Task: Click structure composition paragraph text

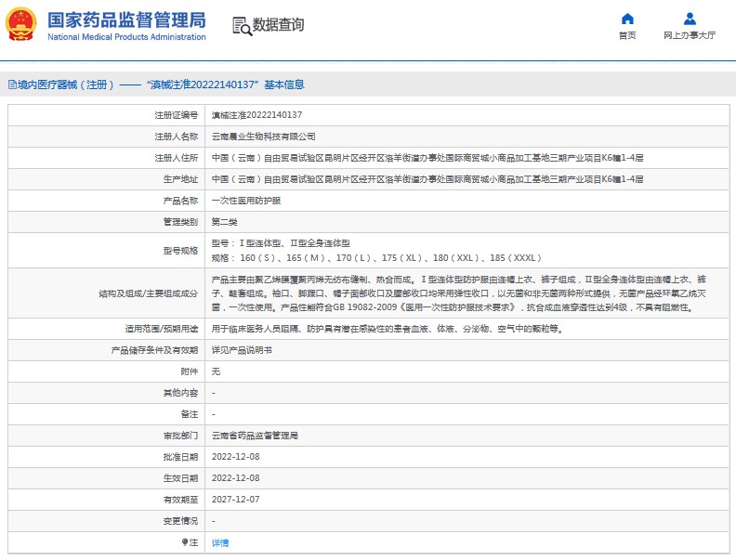Action: 459,293
